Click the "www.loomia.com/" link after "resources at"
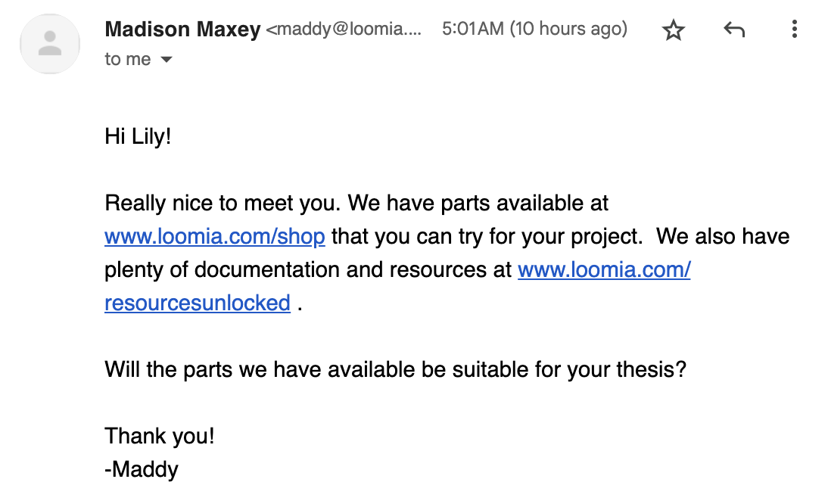 [604, 270]
